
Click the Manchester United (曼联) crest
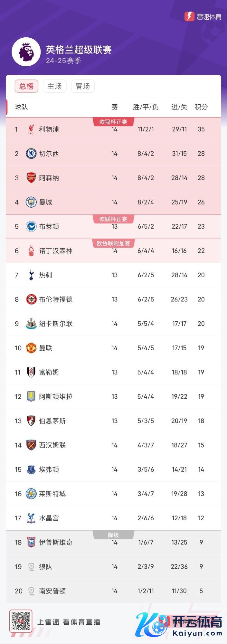click(x=31, y=348)
